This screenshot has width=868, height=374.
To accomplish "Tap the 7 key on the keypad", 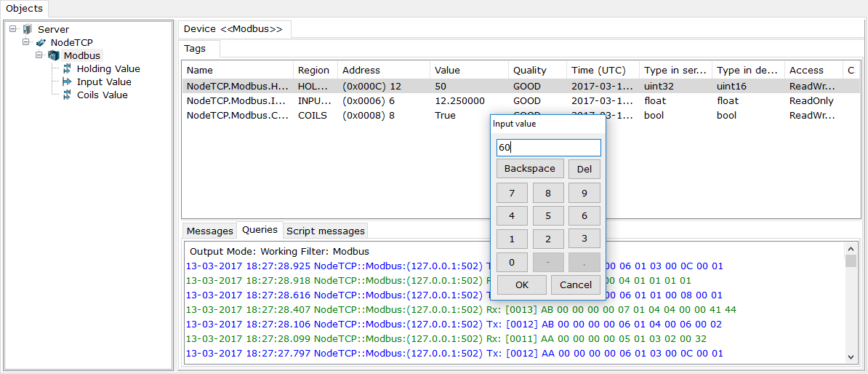I will click(x=512, y=194).
